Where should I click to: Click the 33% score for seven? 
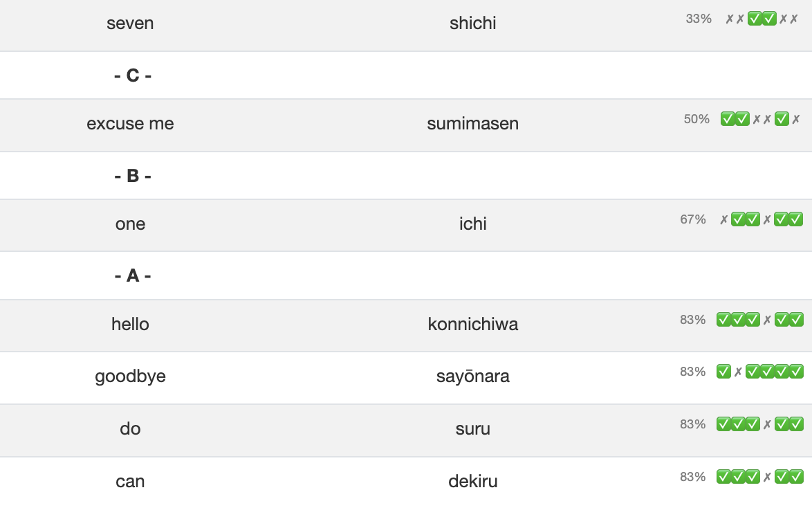coord(699,19)
